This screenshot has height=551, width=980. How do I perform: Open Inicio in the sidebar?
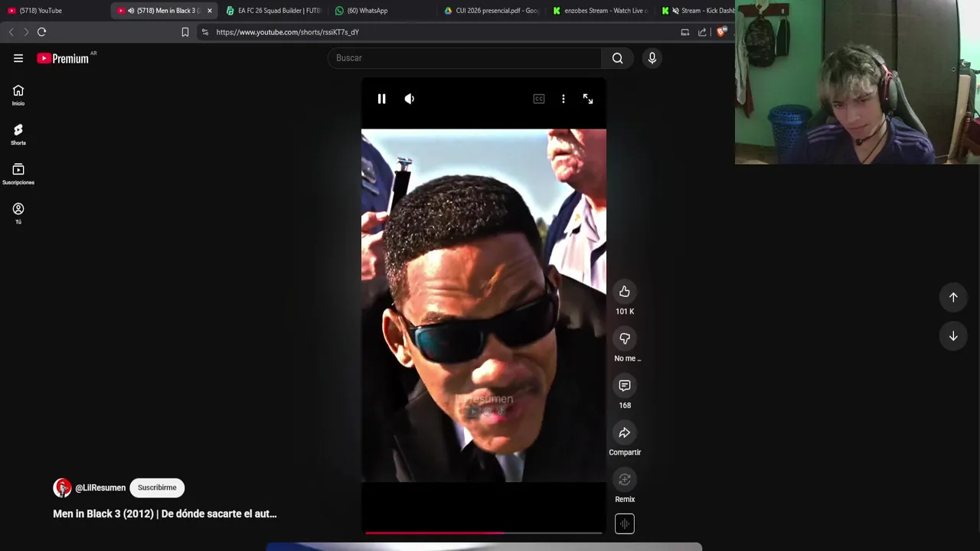[x=18, y=95]
